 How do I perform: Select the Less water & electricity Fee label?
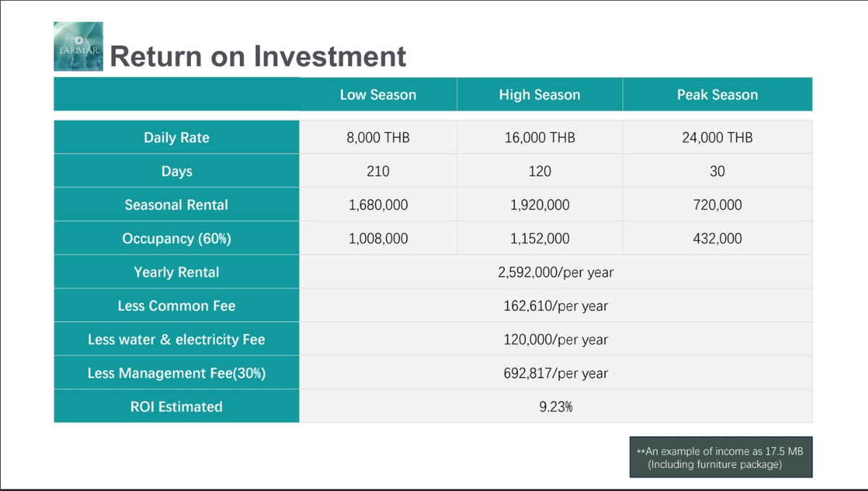[176, 339]
